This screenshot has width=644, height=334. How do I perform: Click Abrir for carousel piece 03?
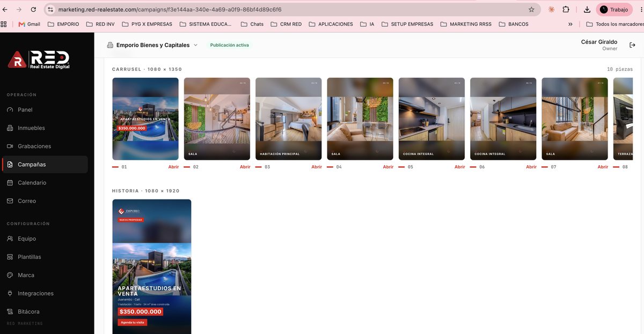(x=317, y=167)
